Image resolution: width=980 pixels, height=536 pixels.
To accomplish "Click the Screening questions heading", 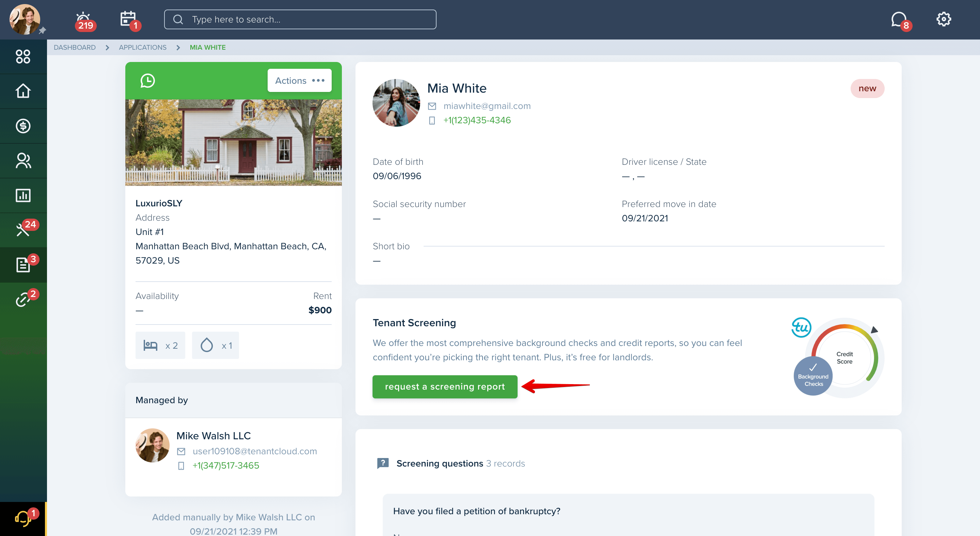I will pos(440,464).
